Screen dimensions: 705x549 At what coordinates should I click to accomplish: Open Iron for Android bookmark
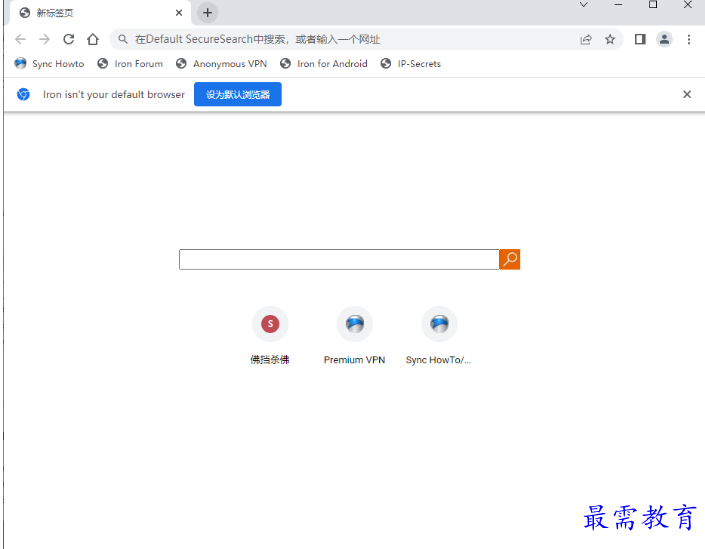pos(323,64)
